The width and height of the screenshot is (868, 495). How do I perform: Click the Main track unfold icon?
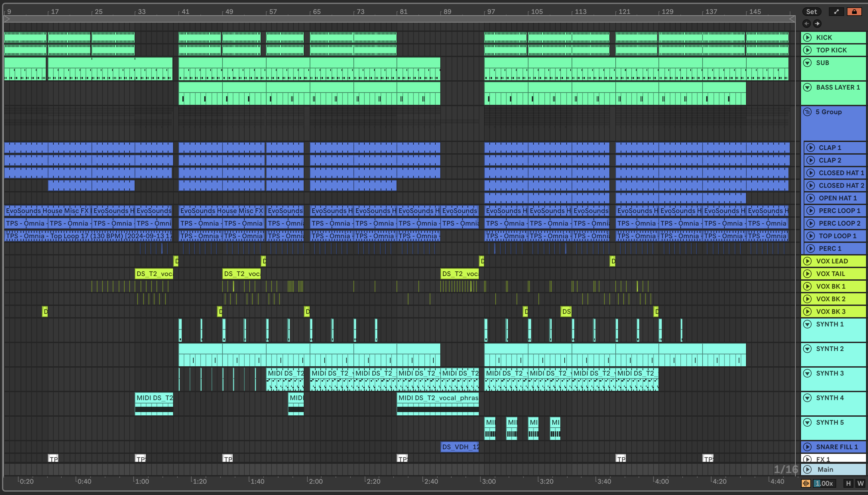point(808,469)
